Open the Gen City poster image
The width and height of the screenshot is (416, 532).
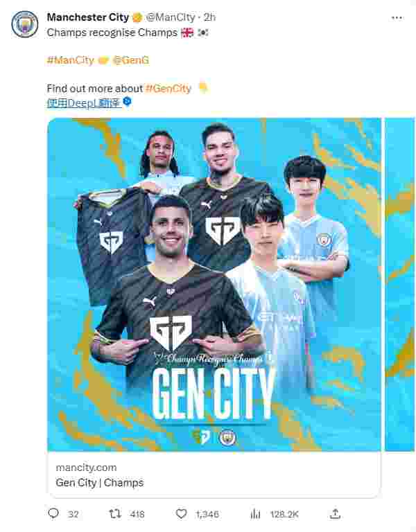tap(214, 284)
